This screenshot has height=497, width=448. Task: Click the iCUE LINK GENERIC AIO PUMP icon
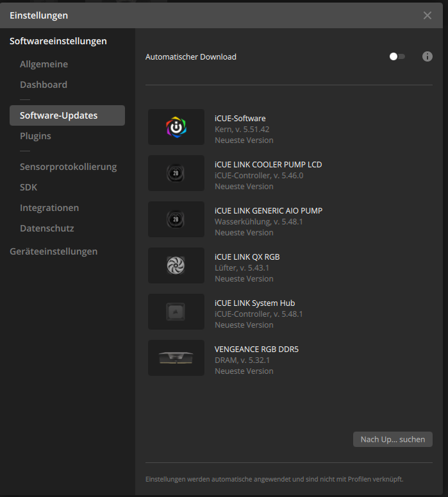point(176,219)
